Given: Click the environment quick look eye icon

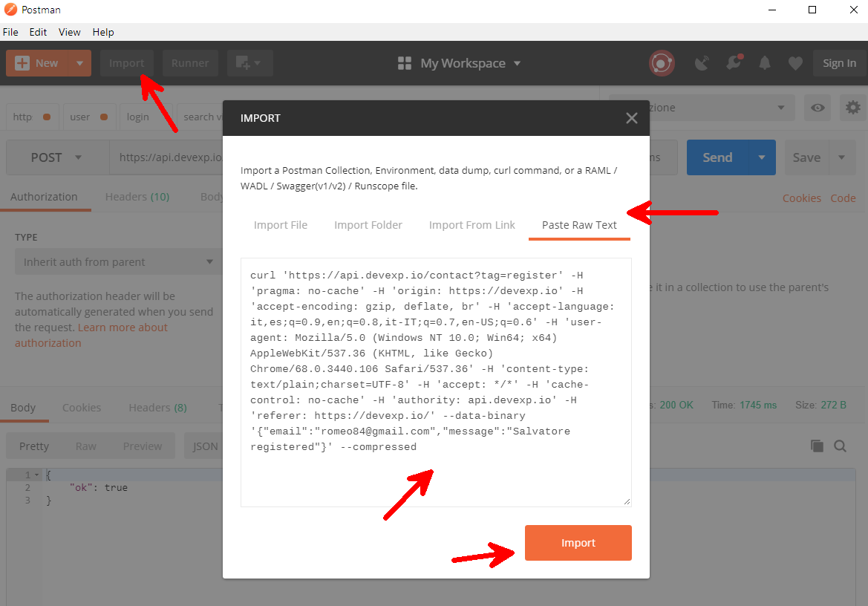Looking at the screenshot, I should click(x=818, y=108).
